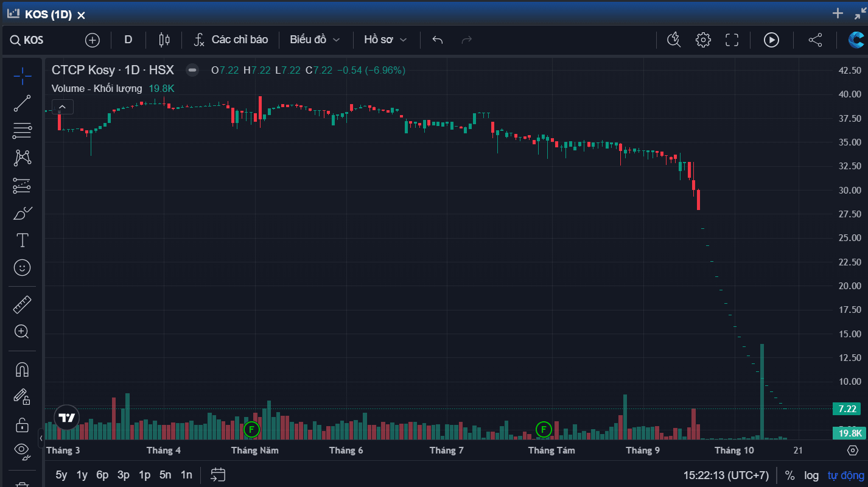868x487 pixels.
Task: Select the KOS (1D) chart tab
Action: coord(48,14)
